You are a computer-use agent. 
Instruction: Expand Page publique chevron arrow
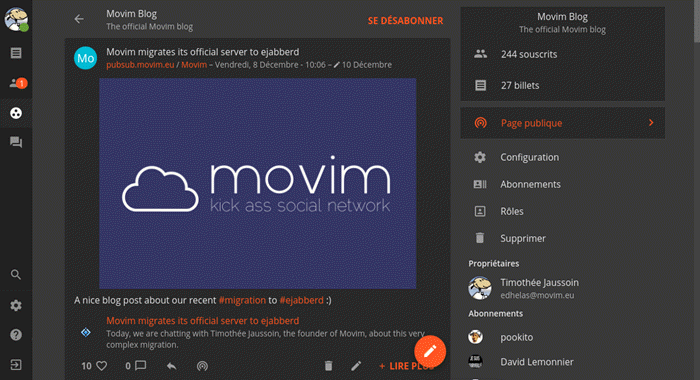[x=651, y=122]
